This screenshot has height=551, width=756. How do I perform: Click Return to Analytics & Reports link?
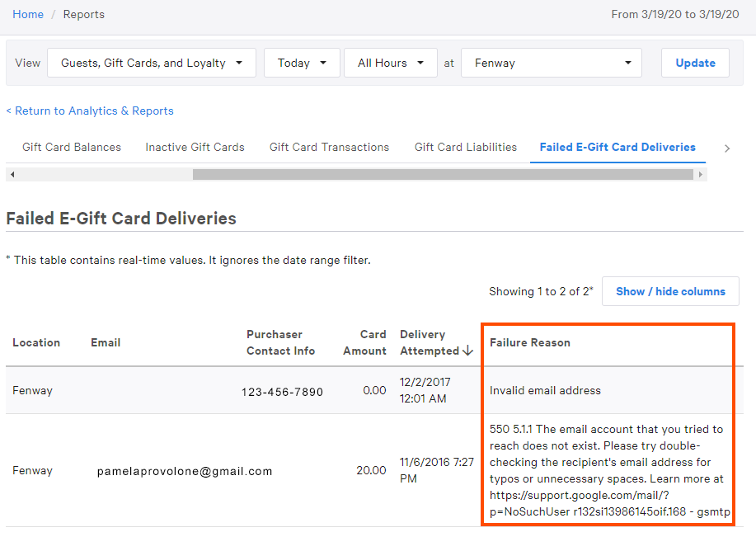[x=90, y=111]
